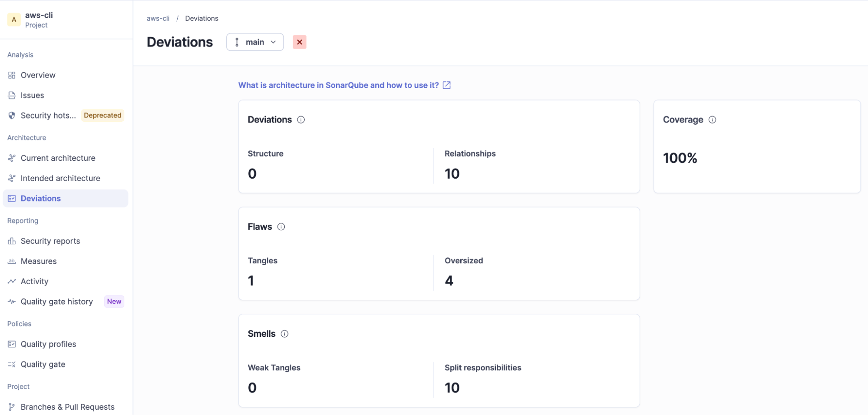The width and height of the screenshot is (868, 415).
Task: Click the Quality profiles icon
Action: 12,344
